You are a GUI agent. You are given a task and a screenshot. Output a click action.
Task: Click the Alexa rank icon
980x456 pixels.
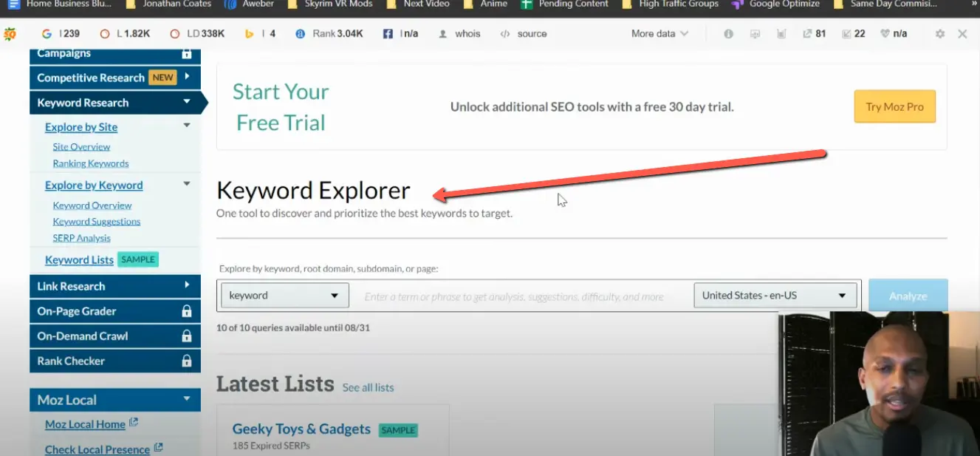point(299,33)
